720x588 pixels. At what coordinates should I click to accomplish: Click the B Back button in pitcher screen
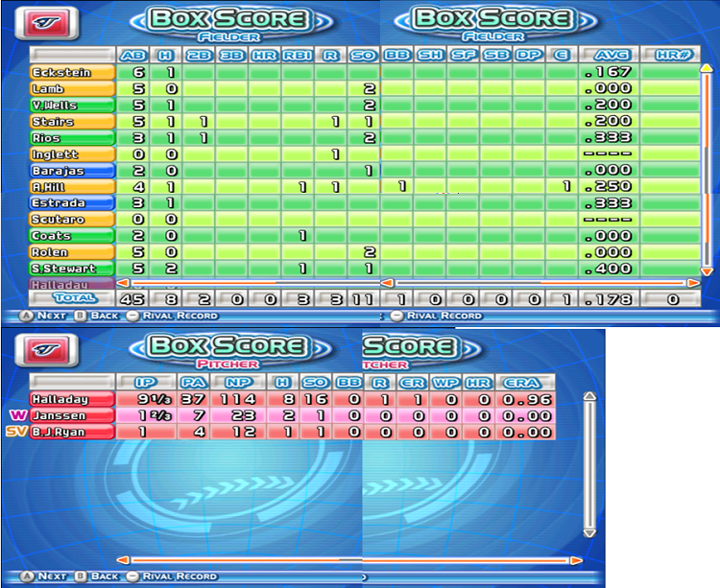(96, 576)
